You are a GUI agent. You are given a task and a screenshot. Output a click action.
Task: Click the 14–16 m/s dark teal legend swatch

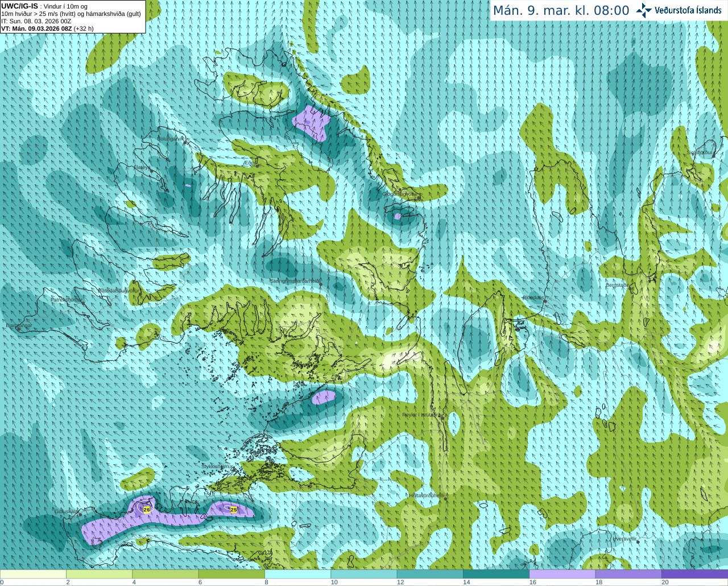[496, 574]
